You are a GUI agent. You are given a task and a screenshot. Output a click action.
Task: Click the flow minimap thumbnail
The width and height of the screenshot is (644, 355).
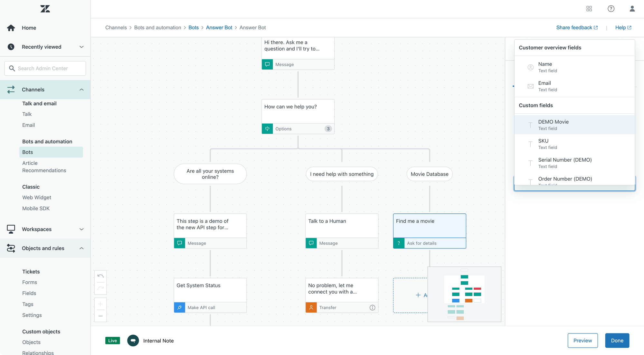(x=464, y=294)
